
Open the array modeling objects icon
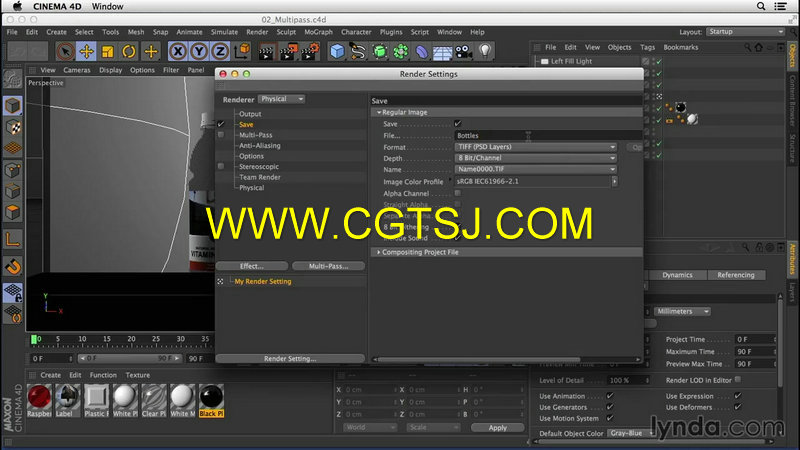(x=401, y=52)
